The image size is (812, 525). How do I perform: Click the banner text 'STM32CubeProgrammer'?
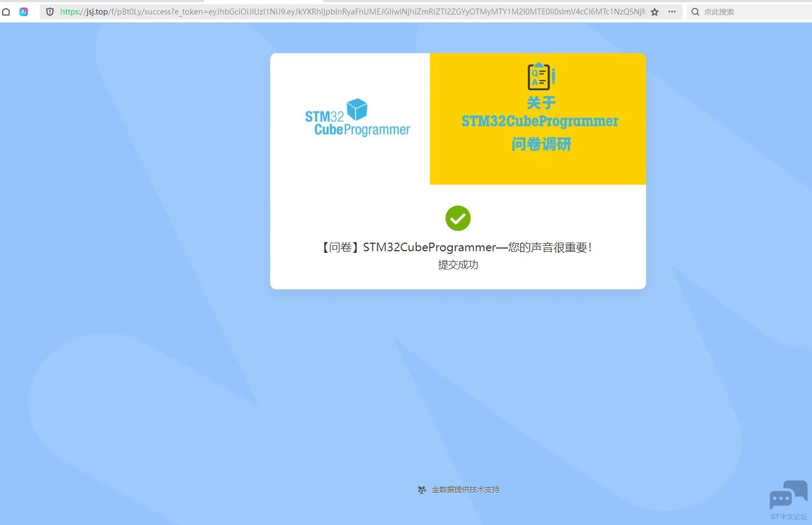click(x=540, y=121)
